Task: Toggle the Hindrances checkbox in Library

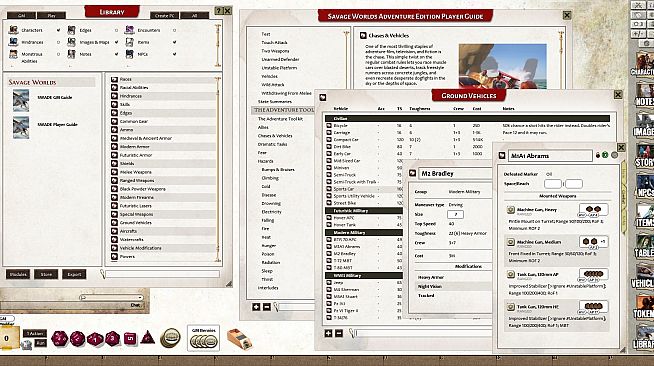Action: [58, 42]
